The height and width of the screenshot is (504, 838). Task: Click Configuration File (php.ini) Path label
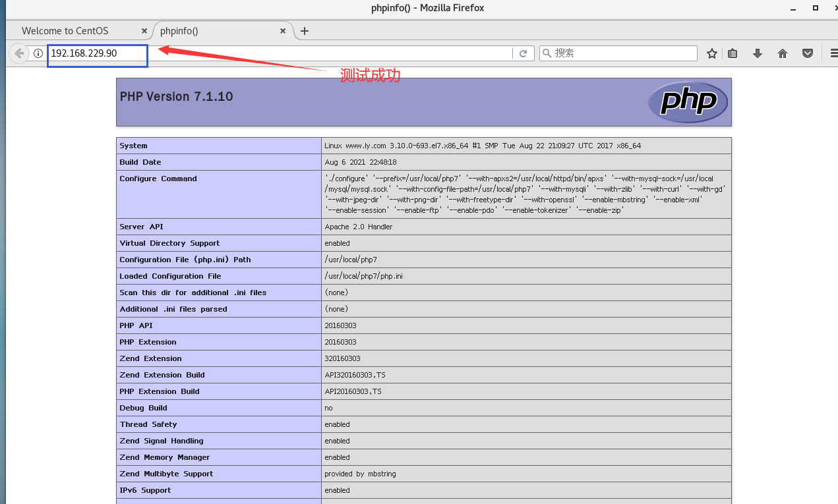[185, 260]
